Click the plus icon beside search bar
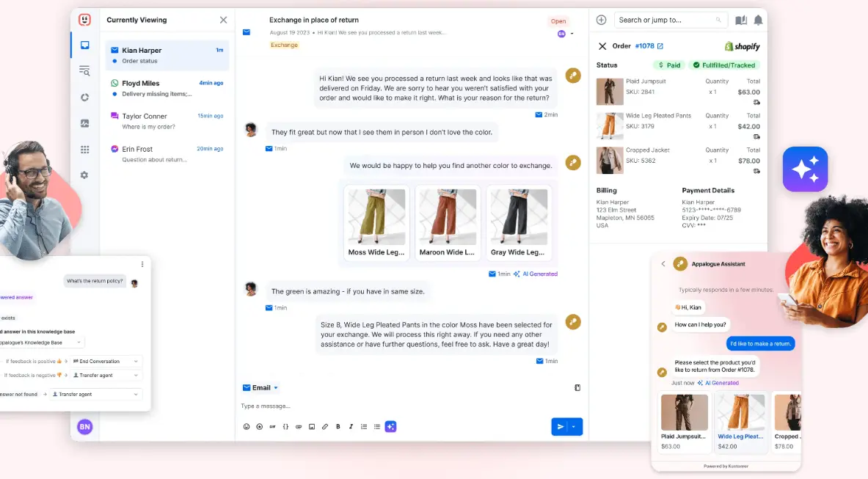This screenshot has height=479, width=868. tap(601, 21)
